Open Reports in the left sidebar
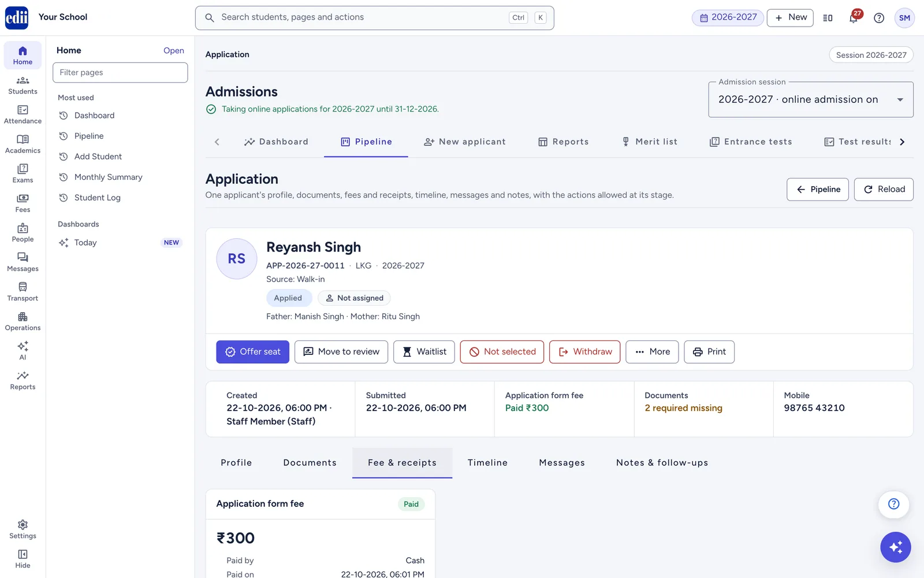 click(x=23, y=380)
